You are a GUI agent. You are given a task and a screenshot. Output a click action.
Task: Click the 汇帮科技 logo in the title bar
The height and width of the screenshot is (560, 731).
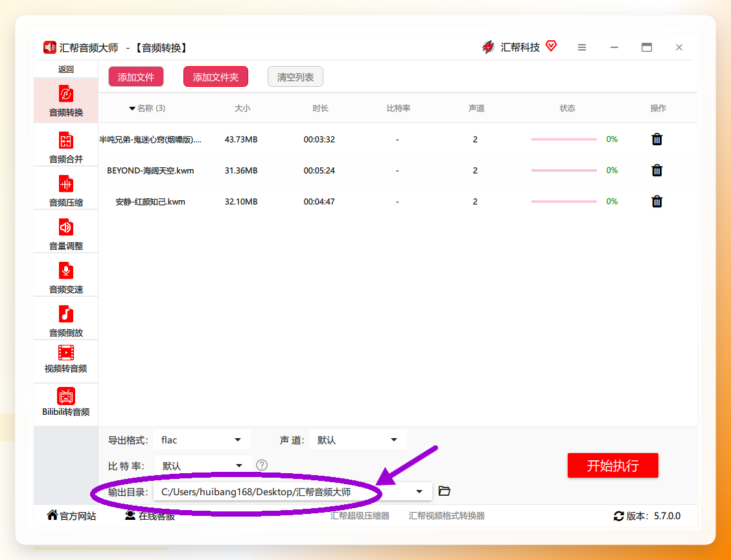coord(488,47)
